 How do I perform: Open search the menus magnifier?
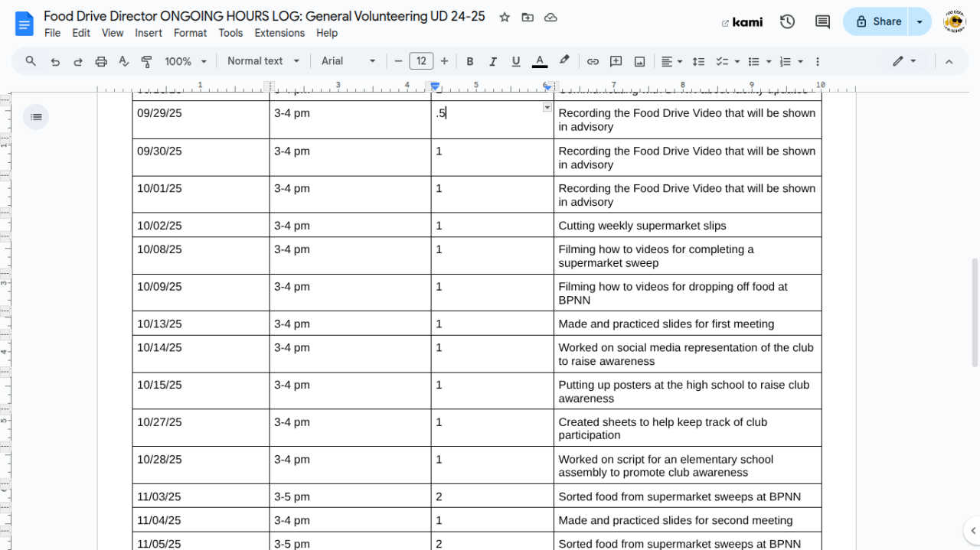tap(31, 61)
